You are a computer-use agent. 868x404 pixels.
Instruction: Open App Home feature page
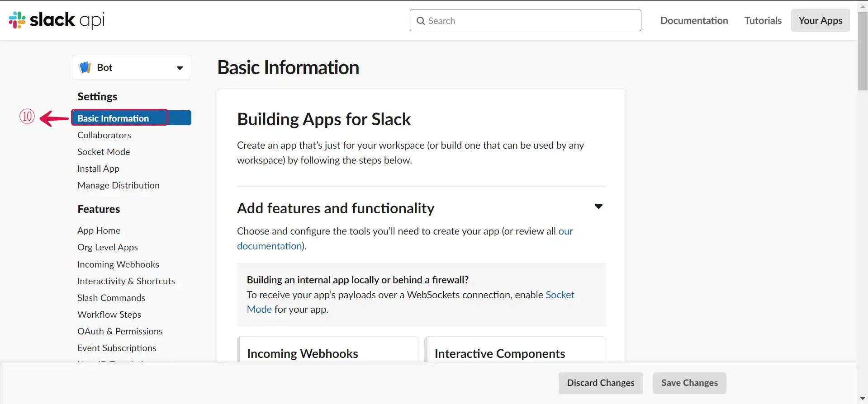99,230
